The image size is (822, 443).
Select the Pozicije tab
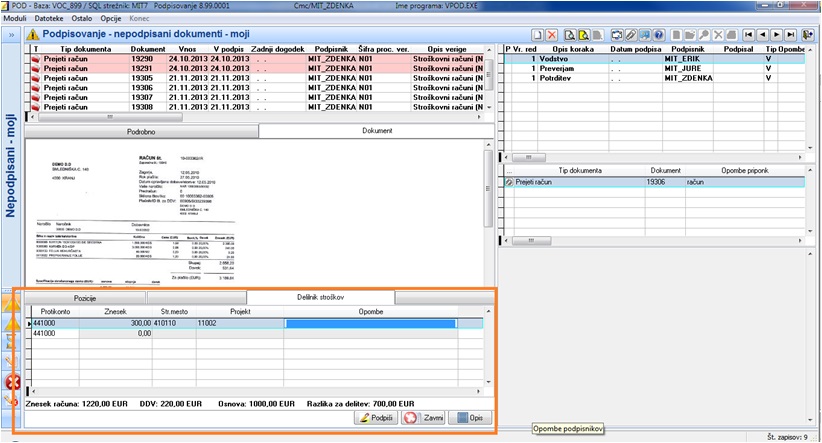(85, 298)
